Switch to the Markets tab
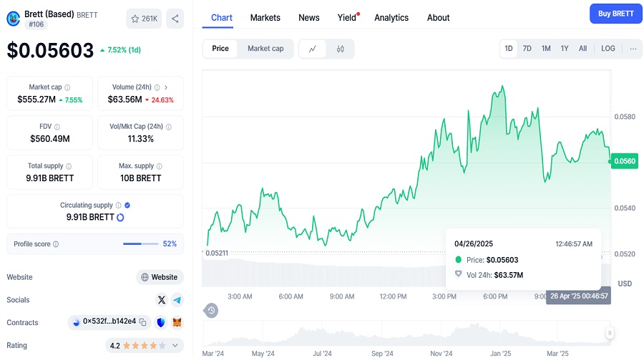644x358 pixels. (265, 18)
